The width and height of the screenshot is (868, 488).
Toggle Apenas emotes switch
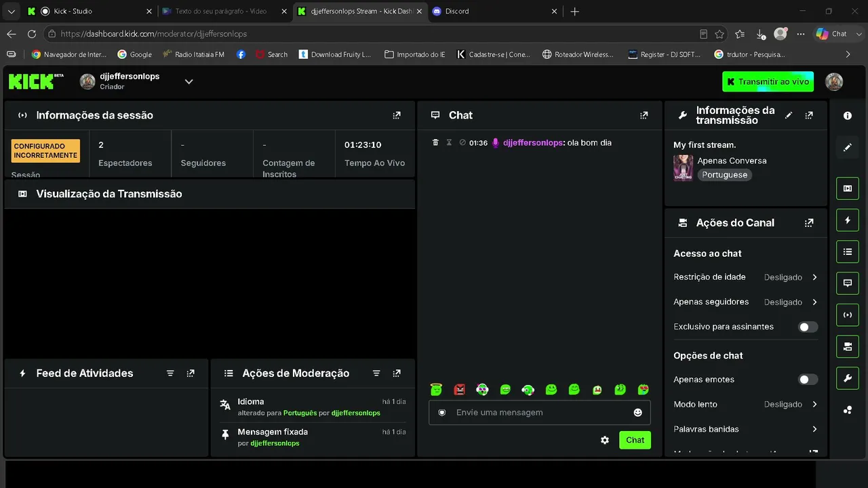[808, 380]
